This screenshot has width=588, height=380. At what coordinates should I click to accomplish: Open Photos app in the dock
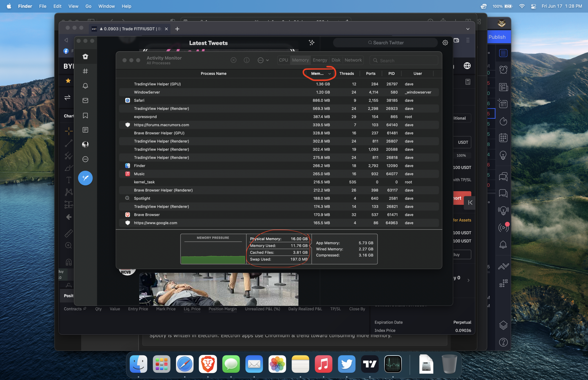(277, 364)
